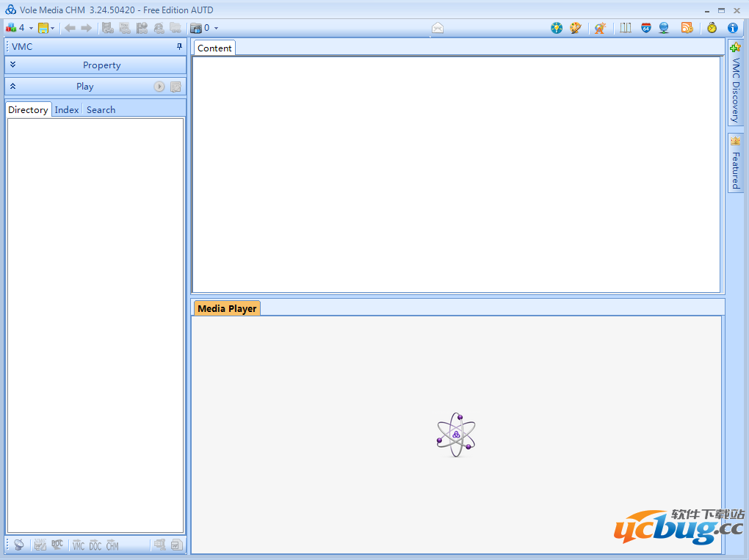Click the RSS feed icon
This screenshot has height=560, width=749.
687,28
